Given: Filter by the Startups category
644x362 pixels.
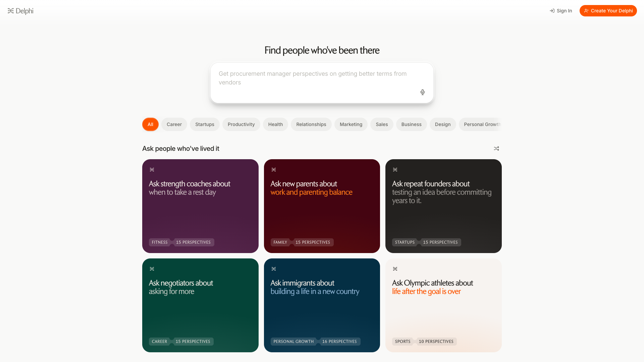Looking at the screenshot, I should click(x=205, y=124).
